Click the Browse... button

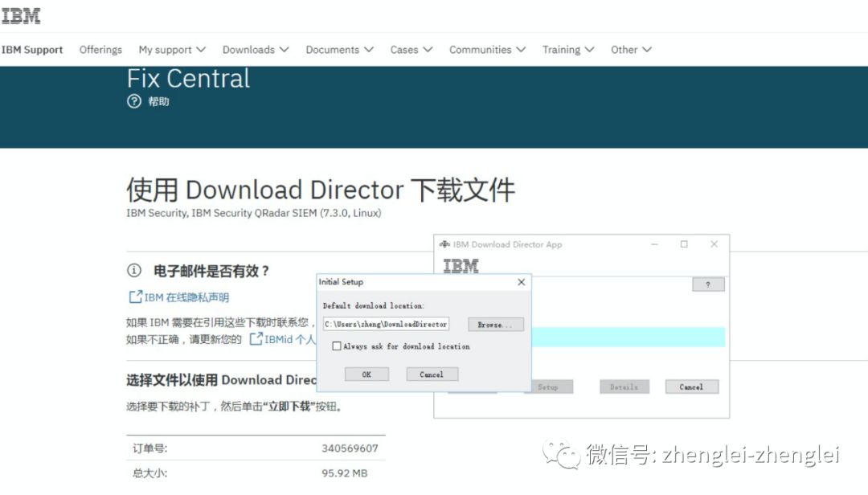coord(495,325)
